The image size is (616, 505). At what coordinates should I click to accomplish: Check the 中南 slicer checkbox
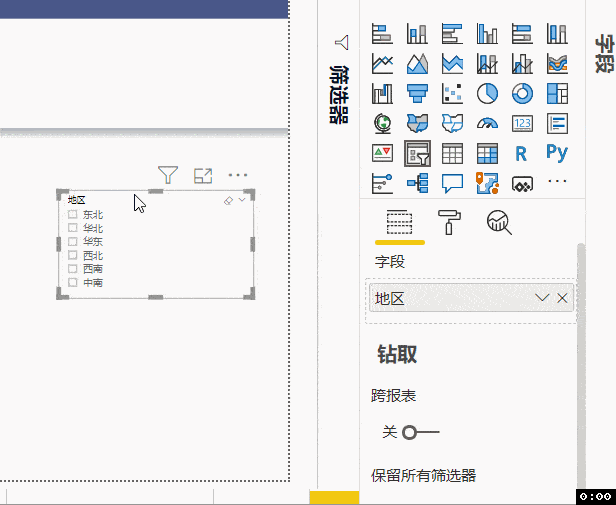click(72, 282)
